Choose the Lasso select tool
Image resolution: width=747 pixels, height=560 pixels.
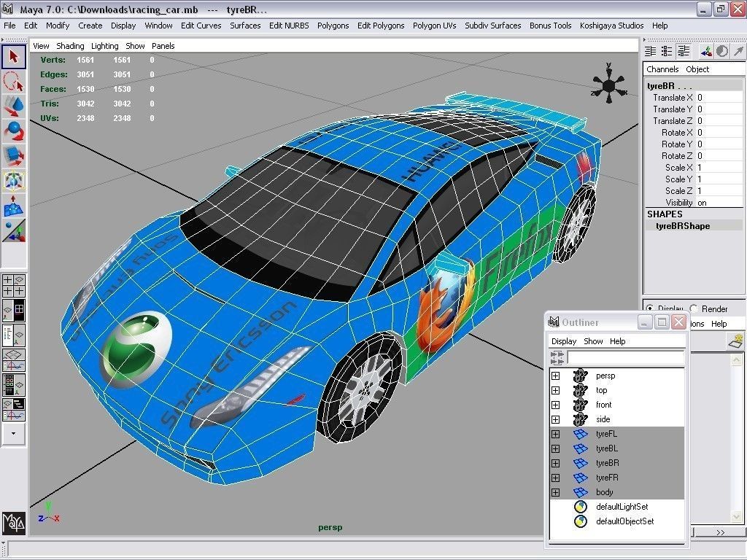(x=14, y=82)
